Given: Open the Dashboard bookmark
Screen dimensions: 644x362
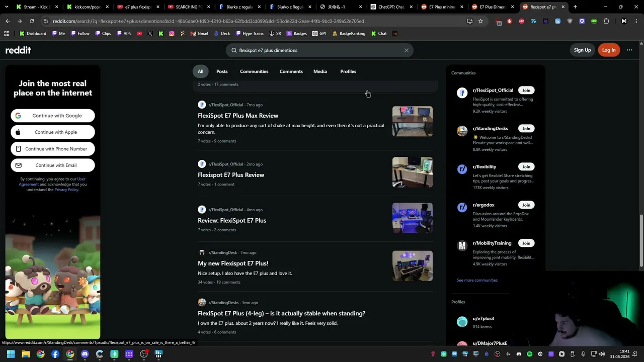Looking at the screenshot, I should [33, 34].
